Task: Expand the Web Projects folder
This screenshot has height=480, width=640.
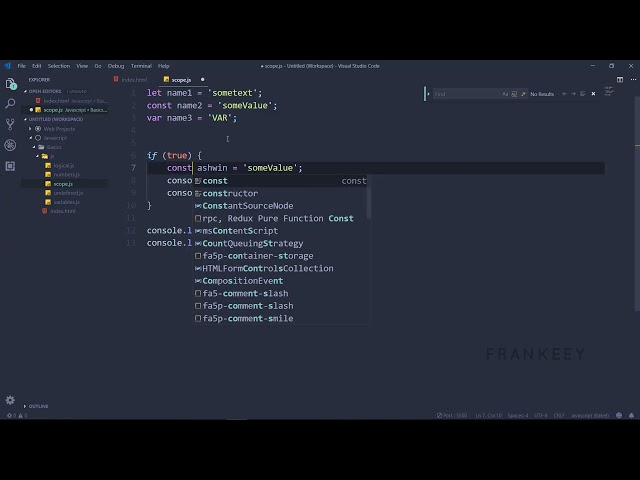Action: tap(30, 129)
